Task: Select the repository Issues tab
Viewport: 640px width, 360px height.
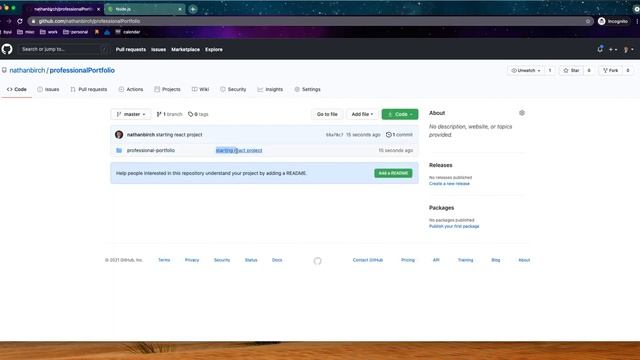Action: (48, 89)
